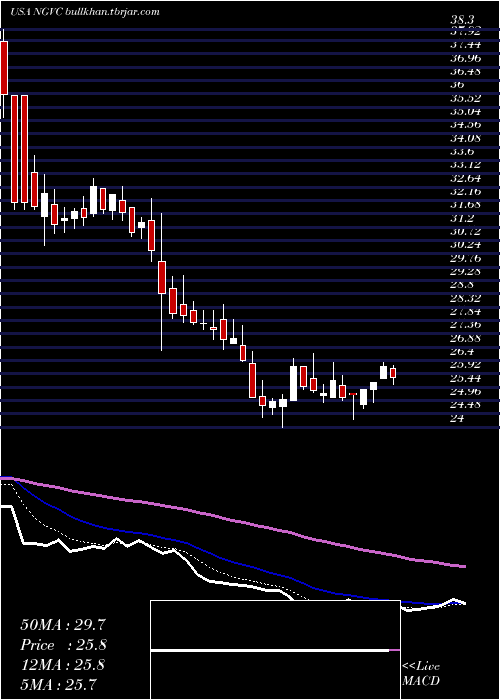Click the 36 price axis label
The image size is (500, 700).
458,84
